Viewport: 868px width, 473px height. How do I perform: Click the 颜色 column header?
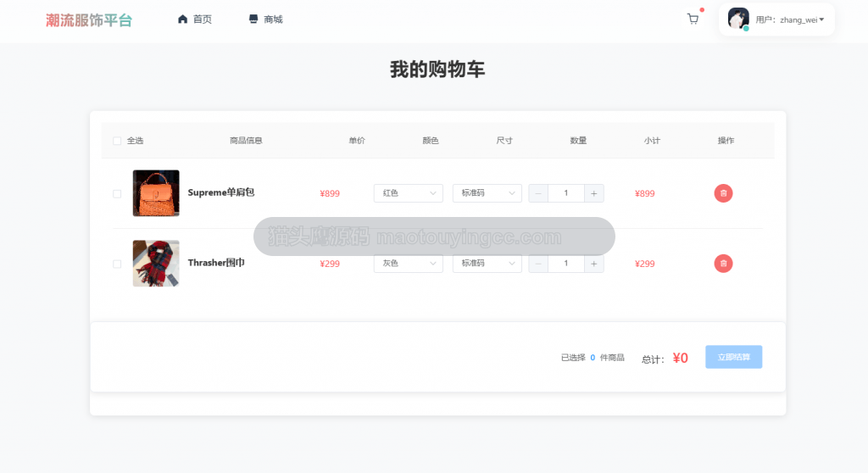pyautogui.click(x=430, y=141)
